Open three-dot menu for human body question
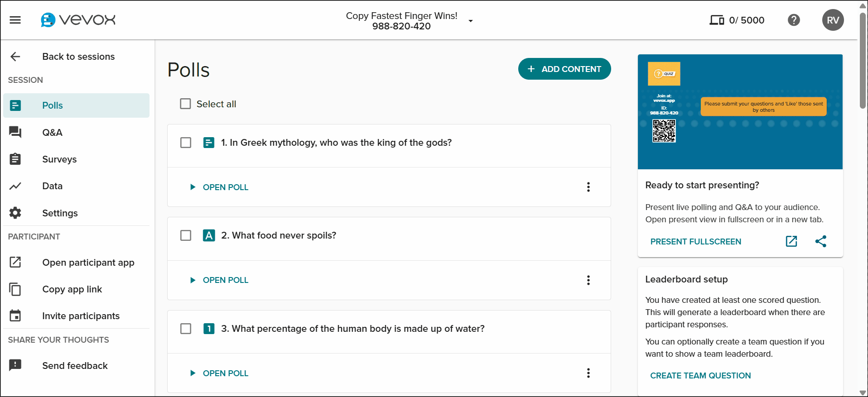868x397 pixels. point(588,373)
